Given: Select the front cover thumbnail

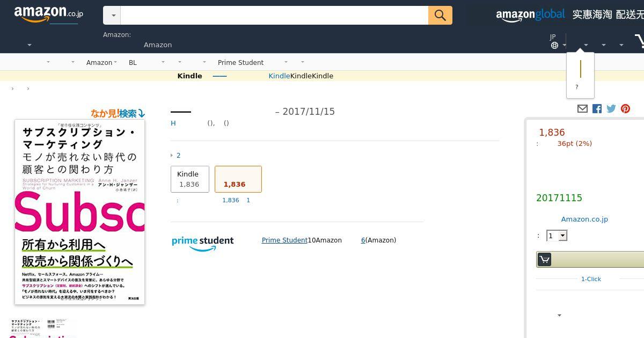Looking at the screenshot, I should [26, 328].
